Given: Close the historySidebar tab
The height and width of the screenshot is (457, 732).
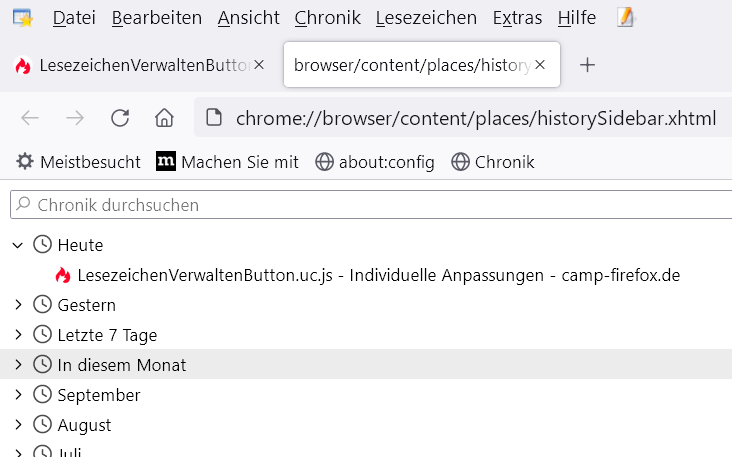Looking at the screenshot, I should coord(540,65).
